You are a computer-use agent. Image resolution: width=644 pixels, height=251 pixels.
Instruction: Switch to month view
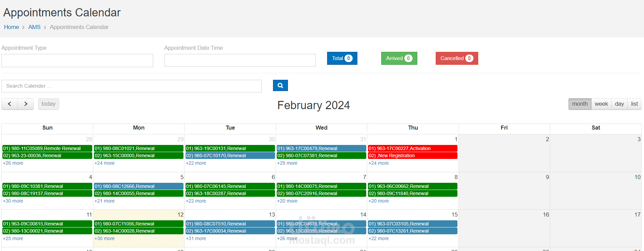580,104
